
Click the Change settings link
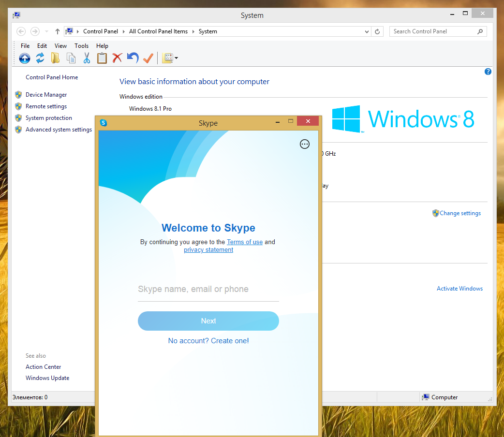coord(460,213)
